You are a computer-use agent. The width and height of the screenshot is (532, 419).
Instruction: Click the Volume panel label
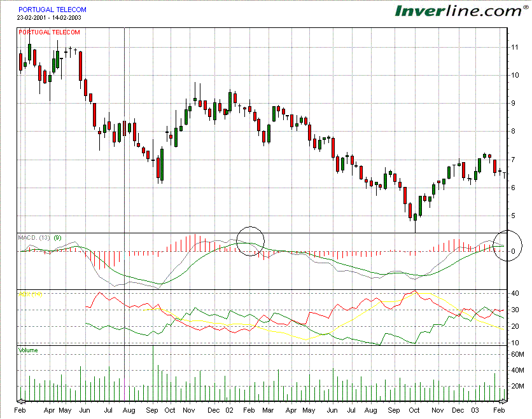coord(28,350)
